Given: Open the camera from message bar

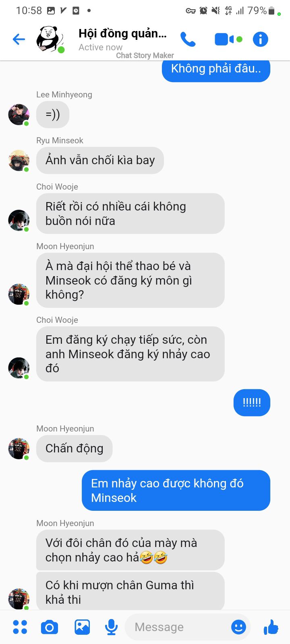Looking at the screenshot, I should pos(50,627).
